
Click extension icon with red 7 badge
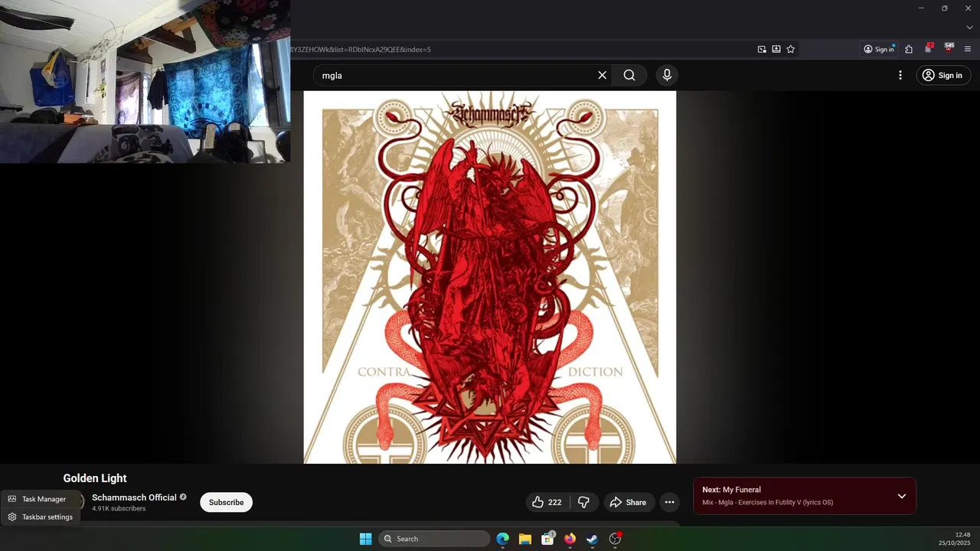point(929,48)
